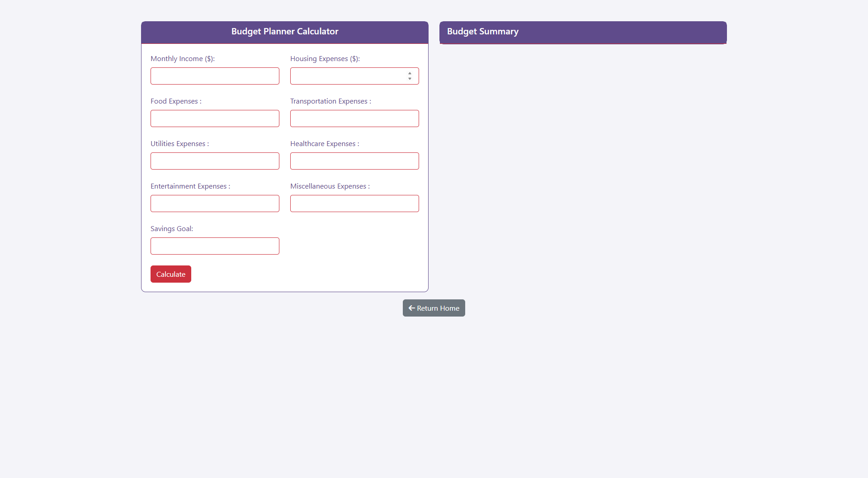The image size is (868, 478).
Task: Click the Budget Summary panel heading
Action: (482, 32)
